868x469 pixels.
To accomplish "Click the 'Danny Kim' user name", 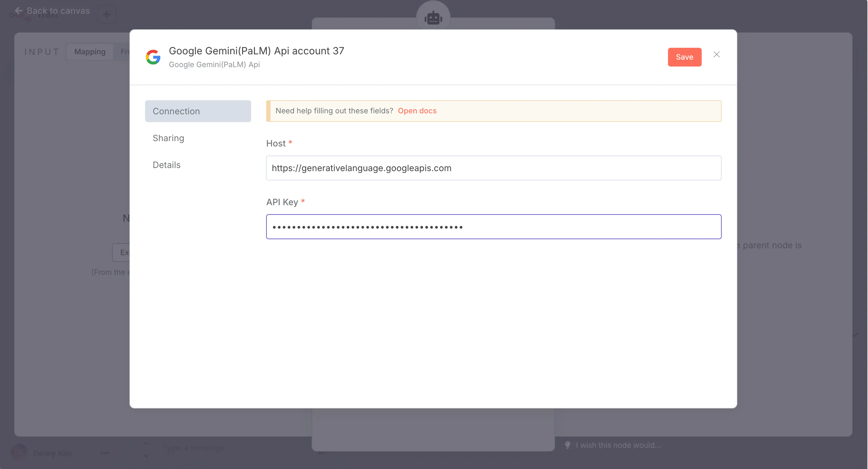I will pos(52,453).
